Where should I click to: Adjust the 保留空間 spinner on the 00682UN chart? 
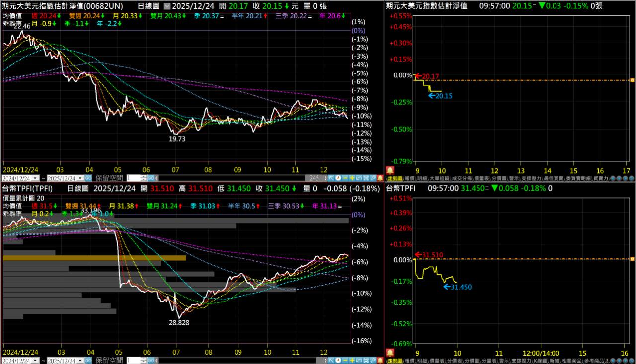pyautogui.click(x=144, y=178)
